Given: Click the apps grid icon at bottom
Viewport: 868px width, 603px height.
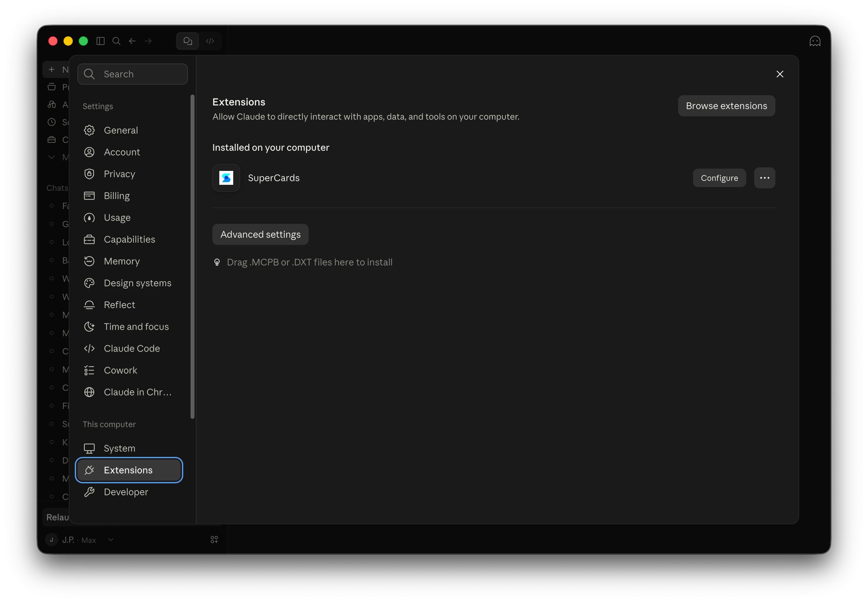Looking at the screenshot, I should pyautogui.click(x=214, y=540).
